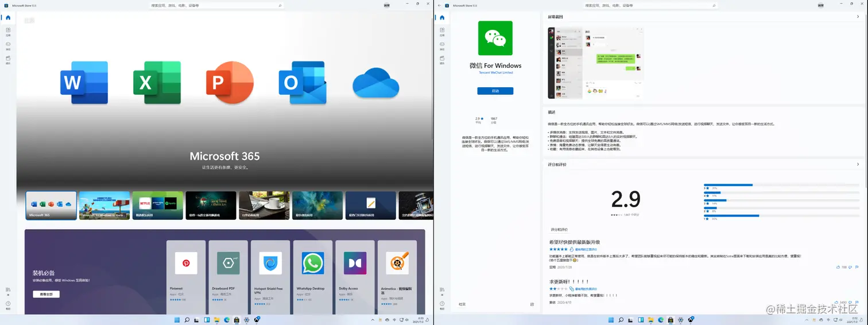This screenshot has height=325, width=868.
Task: Click the Word icon in the Microsoft 365 banner
Action: coord(84,83)
